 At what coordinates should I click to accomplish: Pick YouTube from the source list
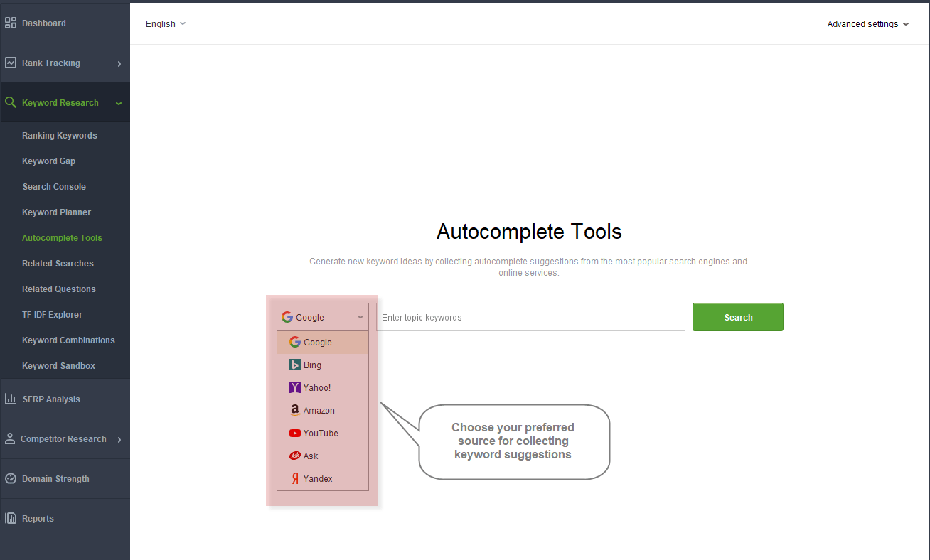point(323,433)
